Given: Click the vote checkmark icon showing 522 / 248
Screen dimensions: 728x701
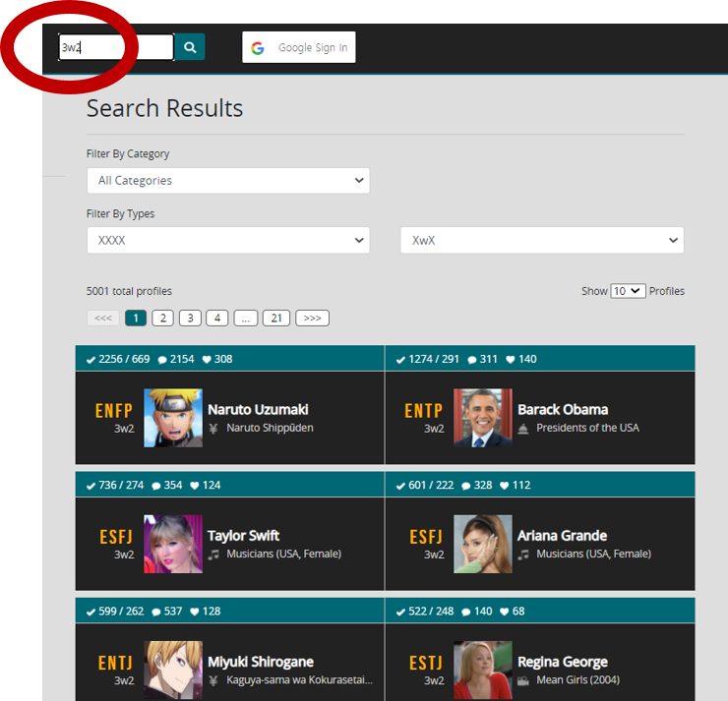Looking at the screenshot, I should pos(400,612).
